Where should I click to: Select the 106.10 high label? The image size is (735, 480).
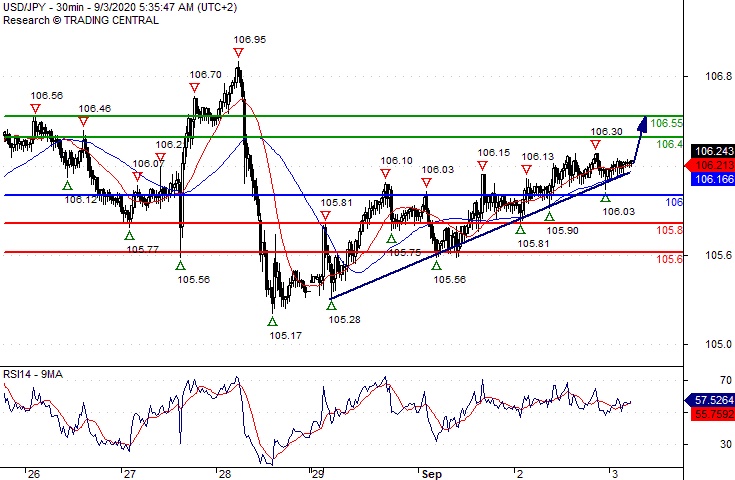[397, 161]
